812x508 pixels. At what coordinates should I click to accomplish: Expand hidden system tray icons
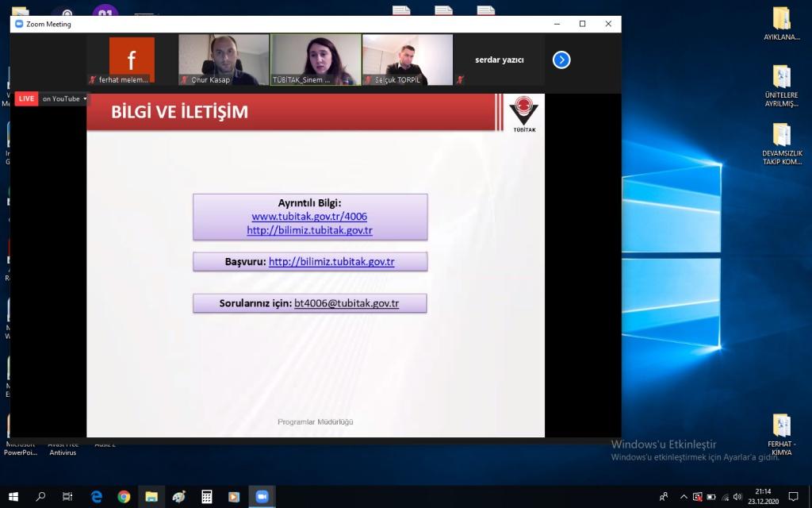684,497
